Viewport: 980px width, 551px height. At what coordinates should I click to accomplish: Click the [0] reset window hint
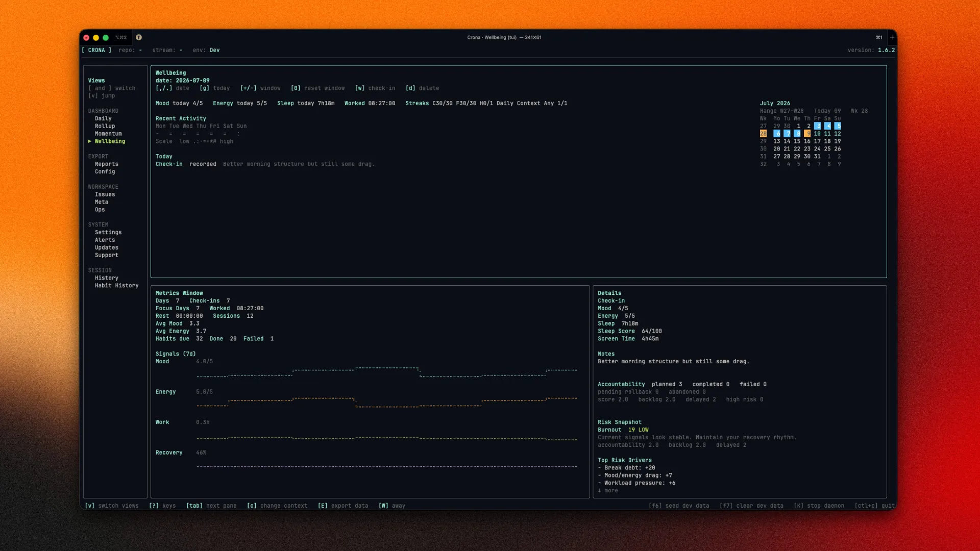tap(317, 88)
